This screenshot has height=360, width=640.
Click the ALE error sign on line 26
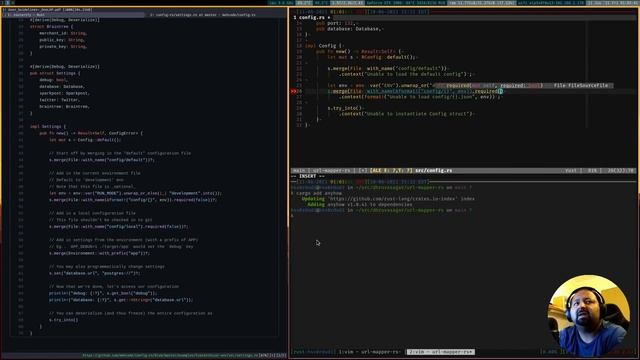tap(293, 91)
